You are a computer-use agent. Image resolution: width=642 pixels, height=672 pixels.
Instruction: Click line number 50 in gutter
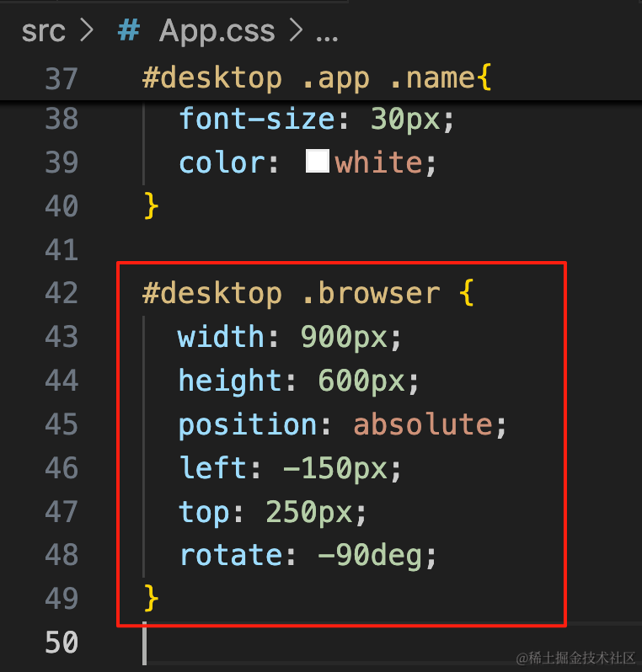(x=62, y=643)
